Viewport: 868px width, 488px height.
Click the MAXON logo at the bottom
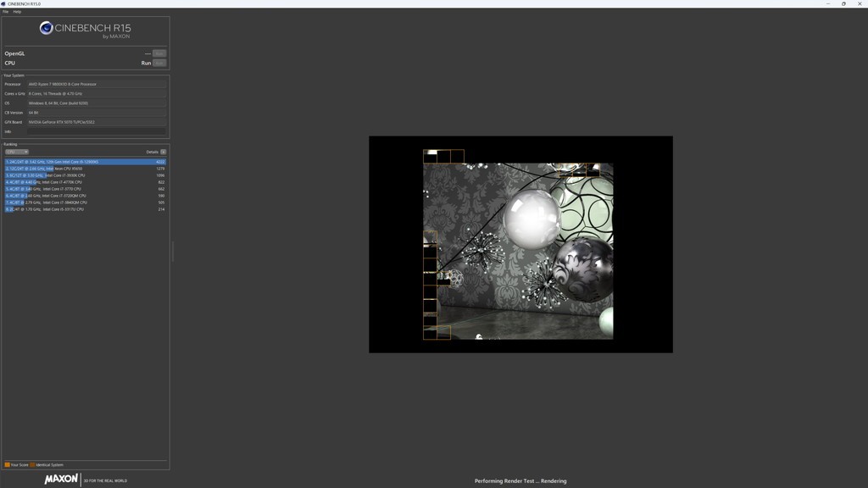coord(61,480)
